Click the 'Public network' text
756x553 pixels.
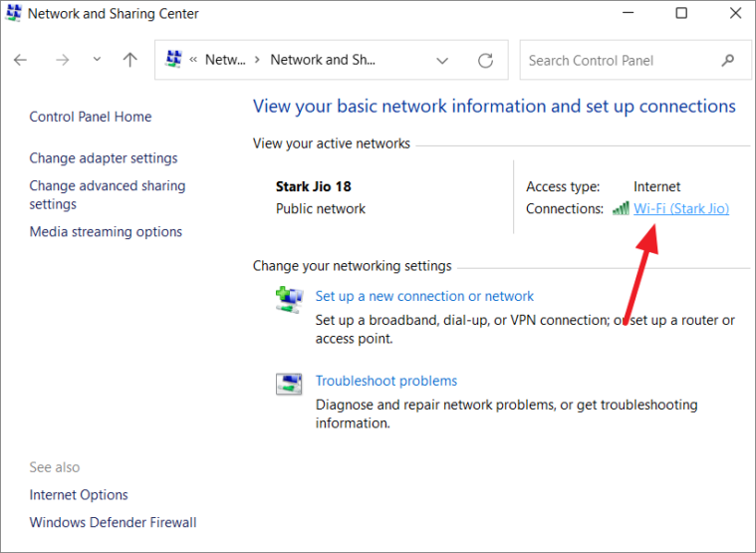[x=321, y=209]
